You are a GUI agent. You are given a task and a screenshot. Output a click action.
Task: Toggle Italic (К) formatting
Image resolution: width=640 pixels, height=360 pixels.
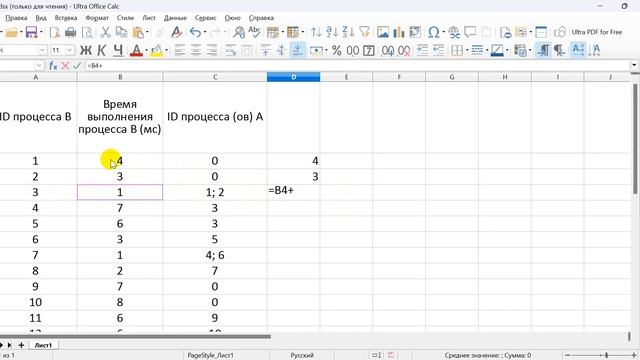[x=102, y=50]
